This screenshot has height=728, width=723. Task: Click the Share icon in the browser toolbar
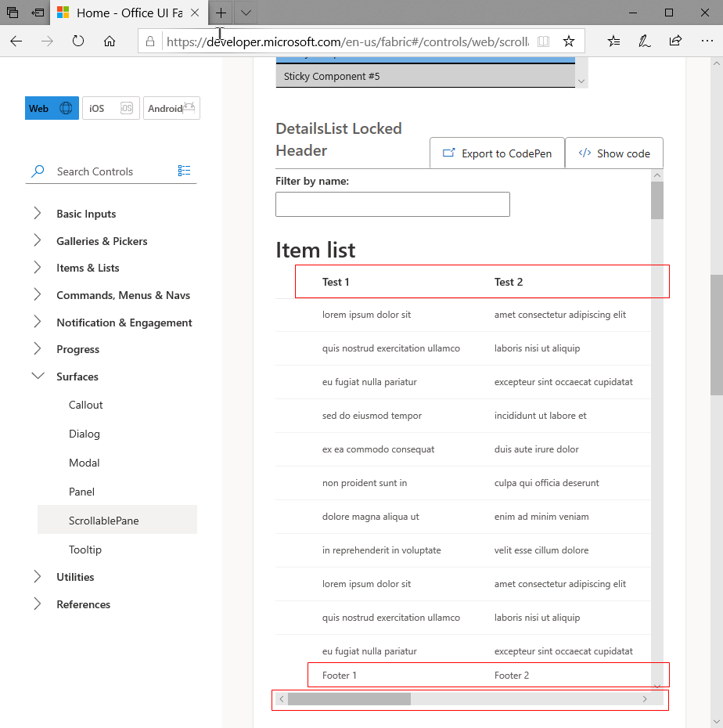click(x=674, y=41)
